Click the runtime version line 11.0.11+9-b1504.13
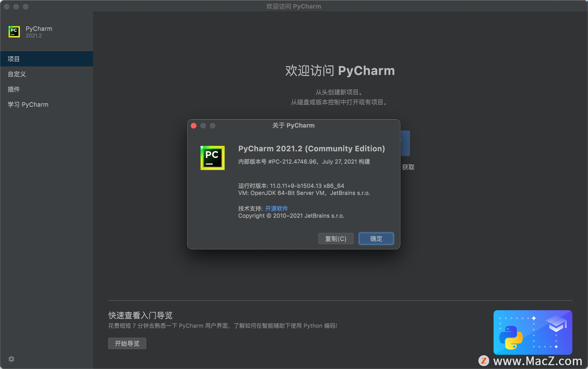The width and height of the screenshot is (588, 369). pyautogui.click(x=291, y=186)
